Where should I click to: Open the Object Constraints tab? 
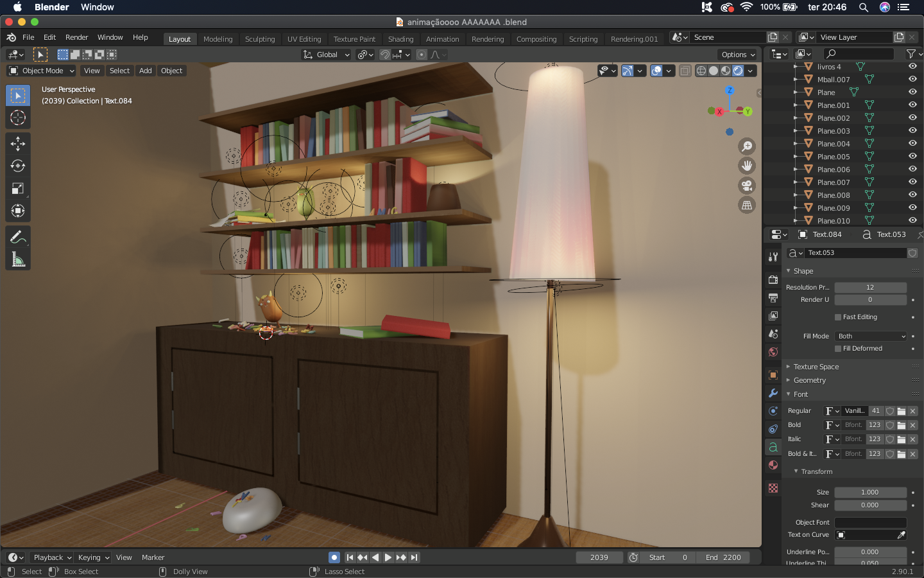coord(773,429)
